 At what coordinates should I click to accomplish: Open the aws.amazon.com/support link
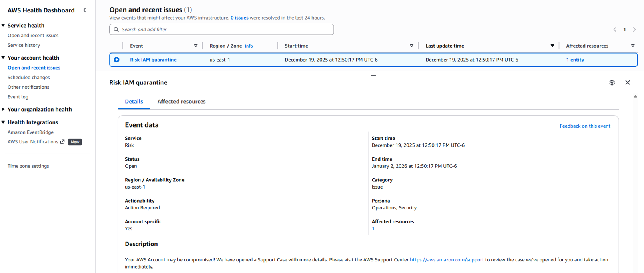pyautogui.click(x=447, y=260)
